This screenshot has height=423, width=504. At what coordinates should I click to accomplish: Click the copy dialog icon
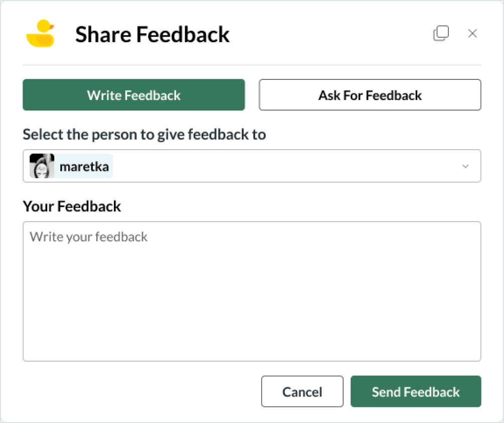coord(441,33)
